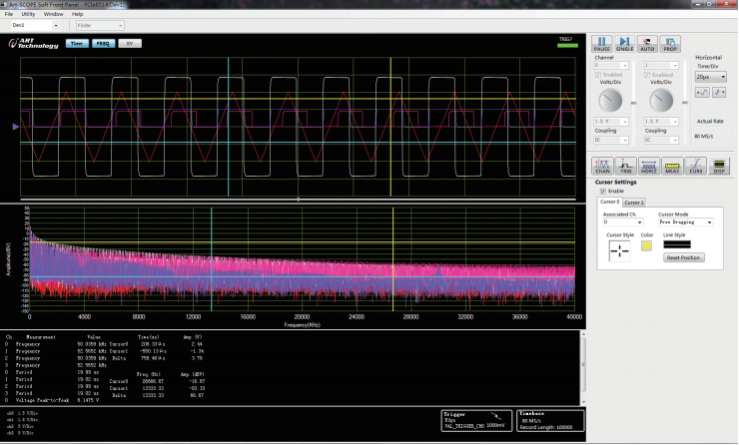739x445 pixels.
Task: Toggle the FREQ view button
Action: click(103, 44)
